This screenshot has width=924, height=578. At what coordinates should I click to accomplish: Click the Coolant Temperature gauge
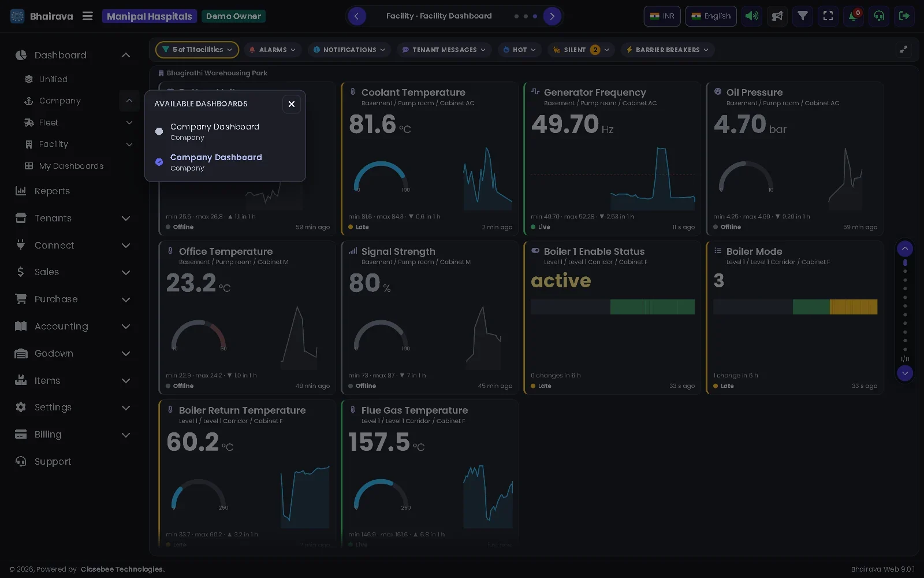[381, 177]
